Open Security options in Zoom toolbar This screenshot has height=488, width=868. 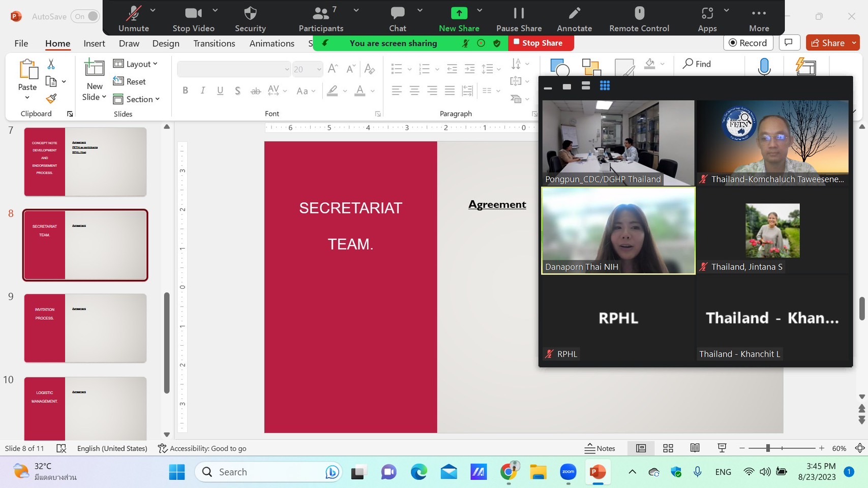(x=250, y=19)
